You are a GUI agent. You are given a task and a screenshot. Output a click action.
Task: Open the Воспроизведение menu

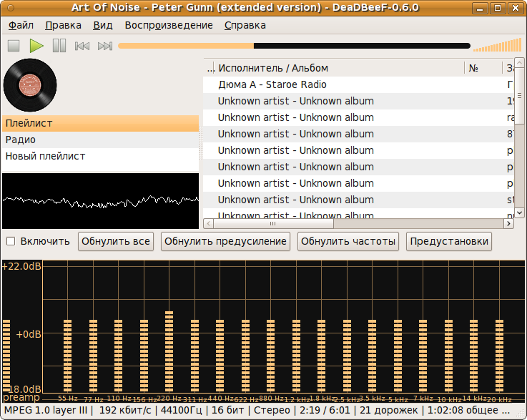click(x=169, y=25)
